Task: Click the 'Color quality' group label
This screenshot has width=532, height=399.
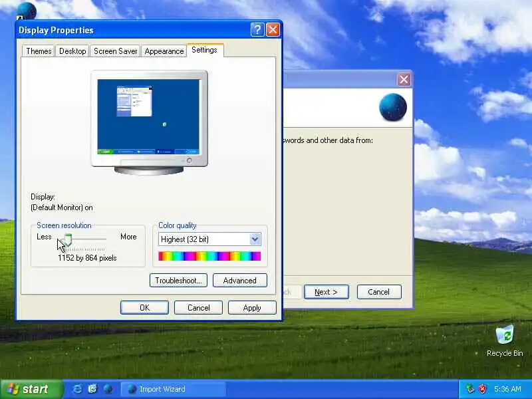Action: coord(178,225)
